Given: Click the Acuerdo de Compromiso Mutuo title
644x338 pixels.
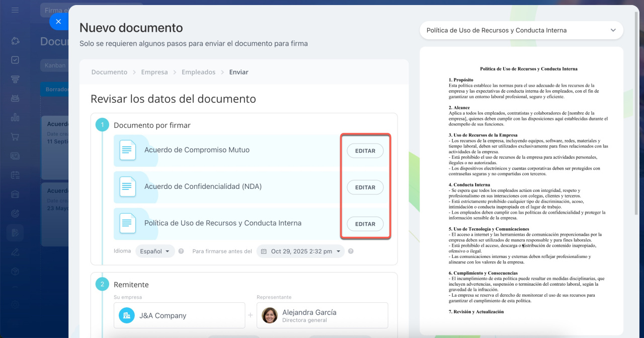Looking at the screenshot, I should click(x=197, y=150).
